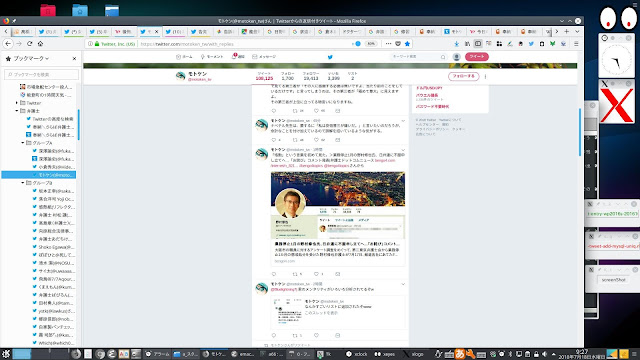Click the Twitter bird extension in toolbar
The width and height of the screenshot is (640, 360).
531,44
